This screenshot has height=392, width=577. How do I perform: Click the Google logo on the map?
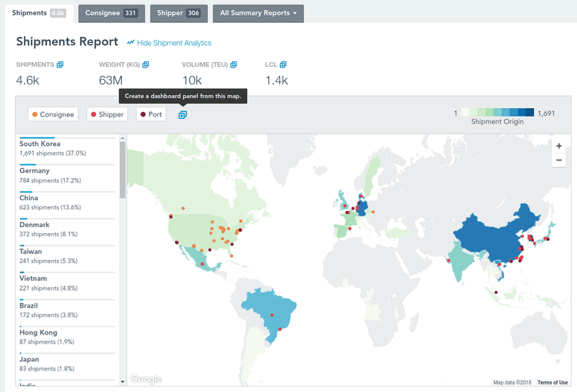coord(146,379)
